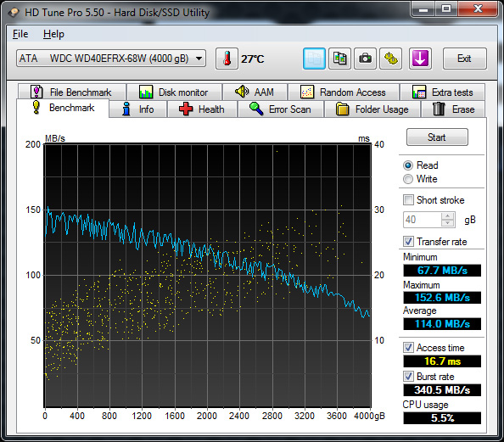Disable the Access time checkbox
This screenshot has height=442, width=504.
click(x=408, y=348)
